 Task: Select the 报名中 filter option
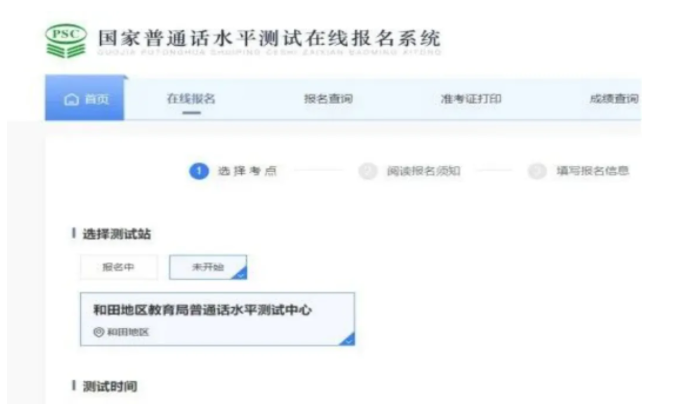(x=118, y=267)
